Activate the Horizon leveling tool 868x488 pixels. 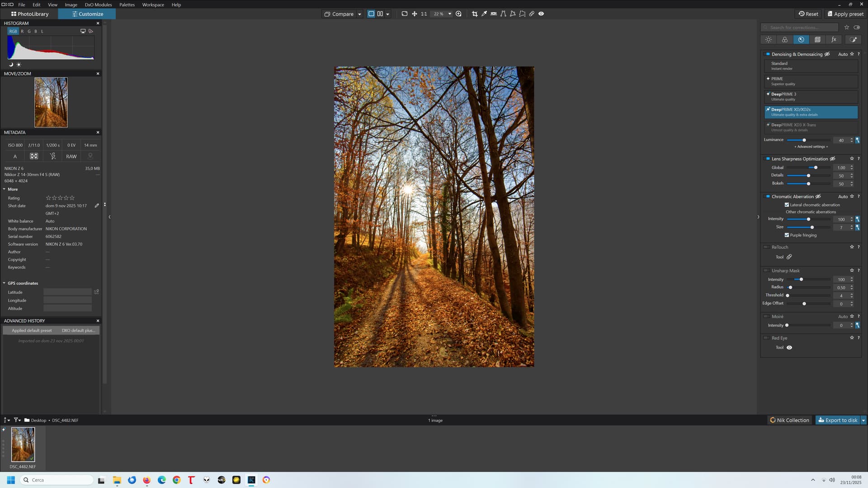pos(494,14)
